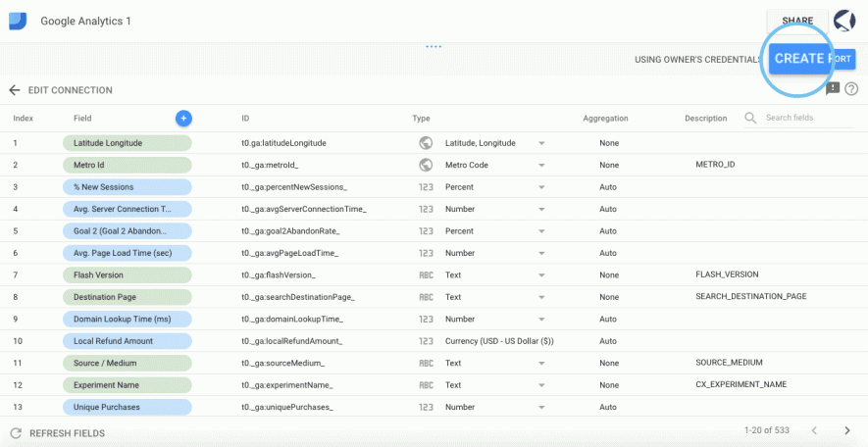Screen dimensions: 868x447
Task: Click the Refresh Fields icon
Action: (16, 433)
